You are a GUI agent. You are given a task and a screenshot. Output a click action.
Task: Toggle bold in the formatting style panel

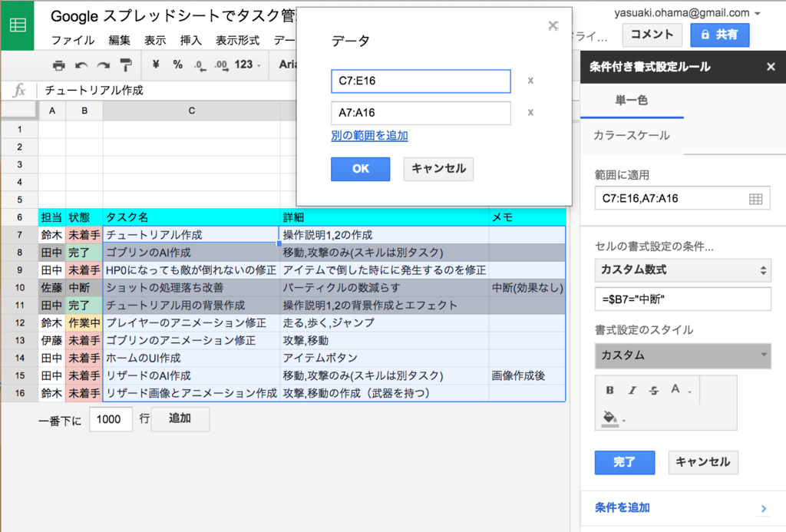coord(610,389)
